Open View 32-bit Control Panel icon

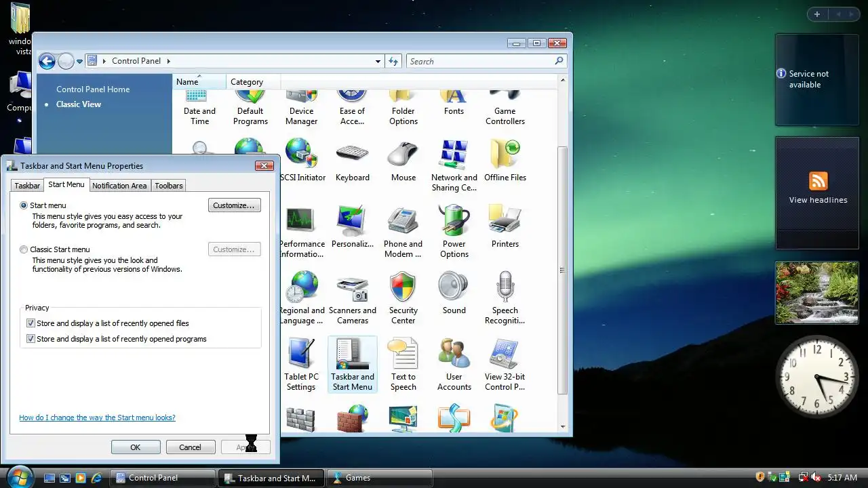(x=505, y=365)
